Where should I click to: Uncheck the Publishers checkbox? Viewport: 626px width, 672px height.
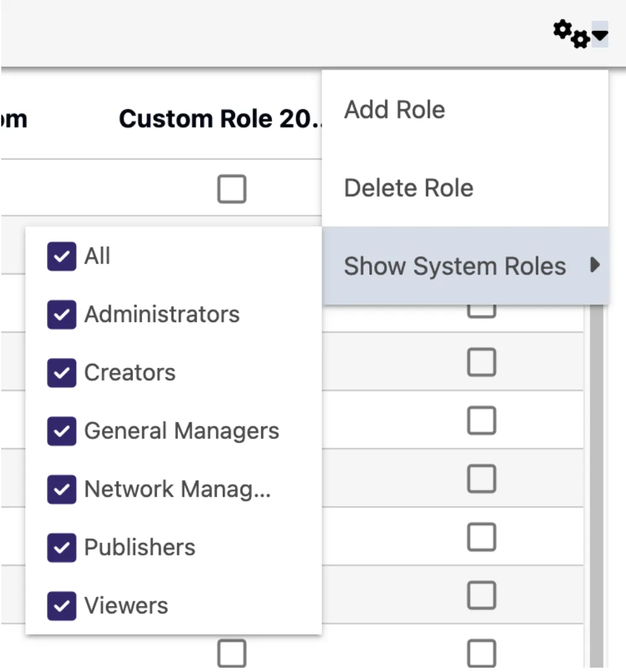(62, 548)
